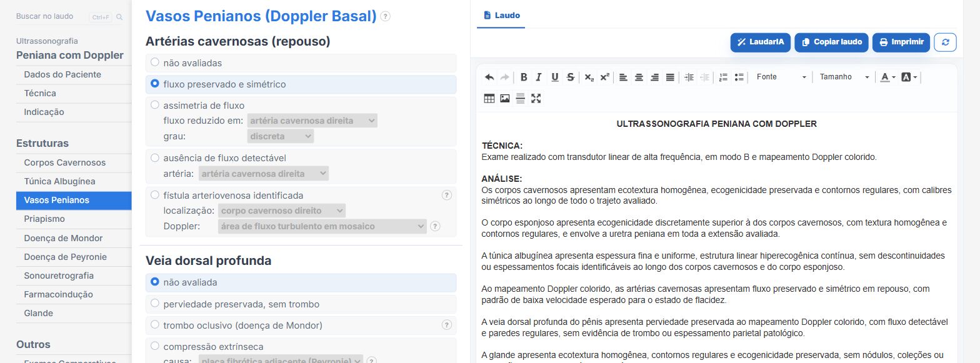This screenshot has width=980, height=363.
Task: Toggle underline formatting in the editor
Action: [554, 77]
